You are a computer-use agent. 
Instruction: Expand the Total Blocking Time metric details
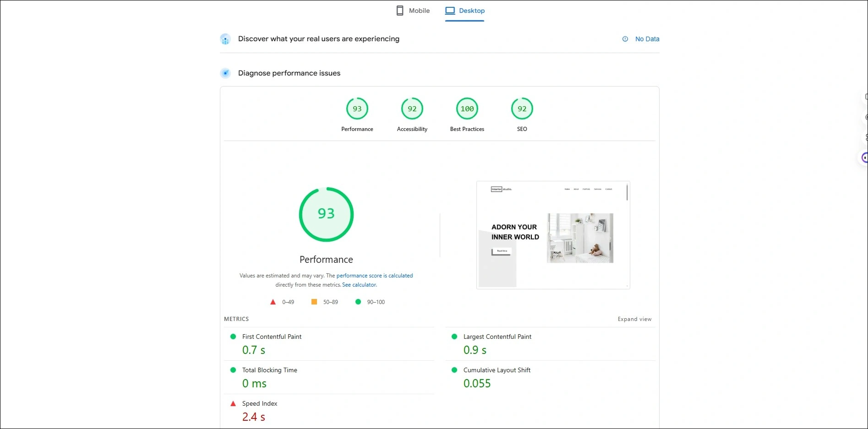pyautogui.click(x=269, y=370)
